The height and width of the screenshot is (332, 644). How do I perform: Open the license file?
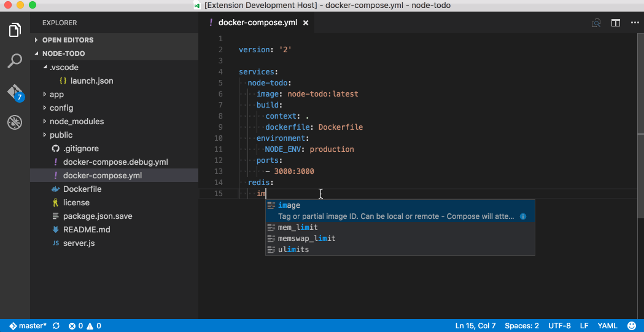114,202
